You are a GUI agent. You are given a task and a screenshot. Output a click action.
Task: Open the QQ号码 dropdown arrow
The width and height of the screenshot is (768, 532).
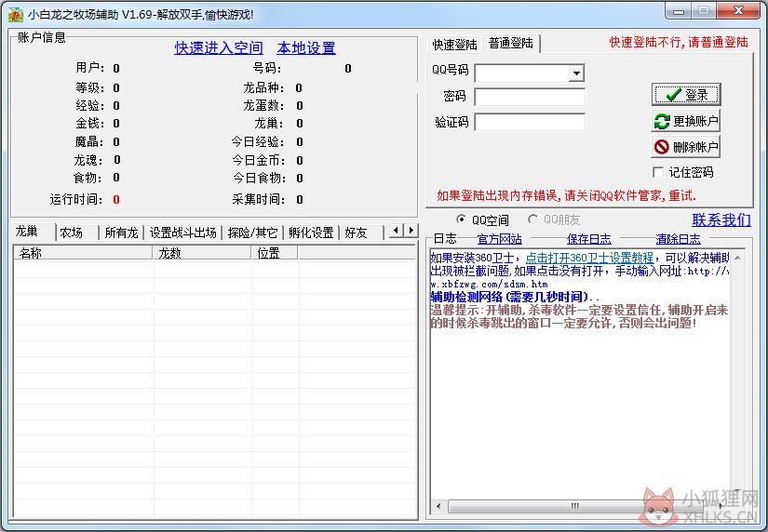[576, 73]
